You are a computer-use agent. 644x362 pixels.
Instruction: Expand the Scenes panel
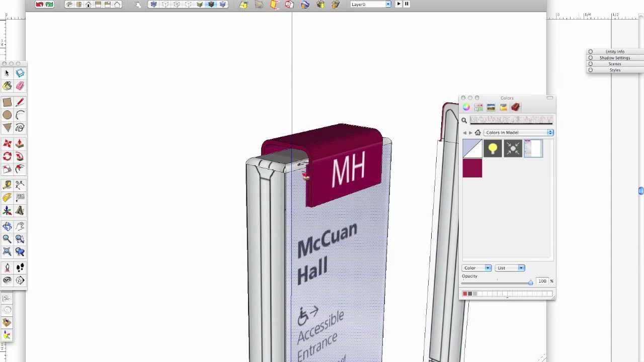(x=614, y=64)
